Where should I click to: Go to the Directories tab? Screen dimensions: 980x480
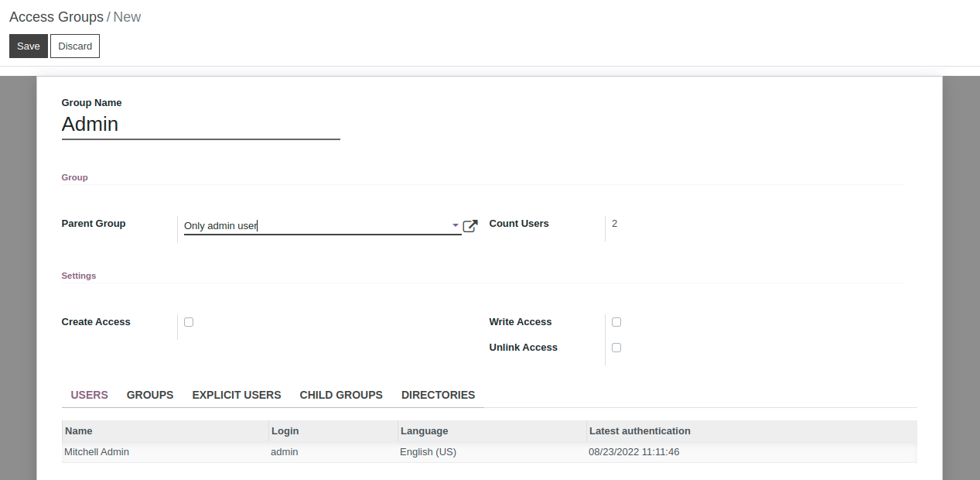438,395
